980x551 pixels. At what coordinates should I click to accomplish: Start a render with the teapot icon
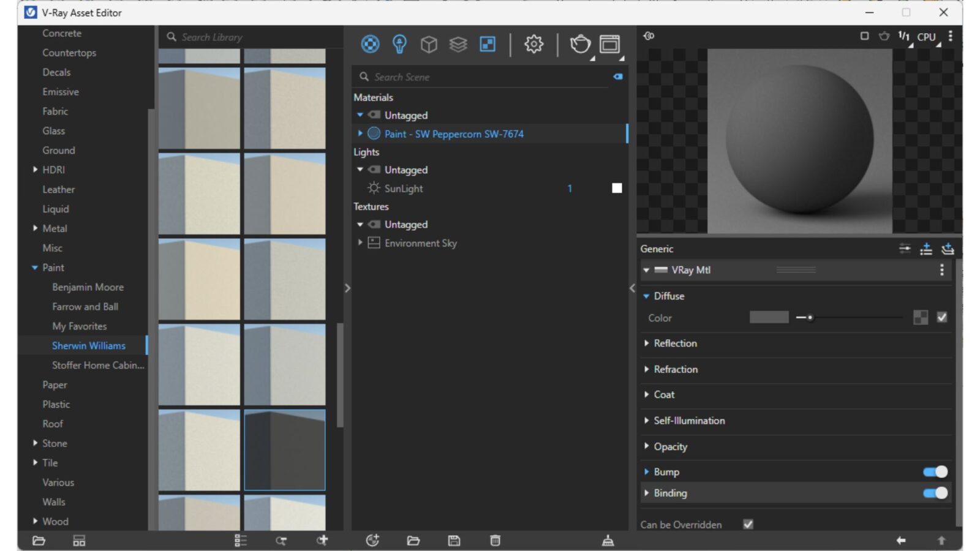click(x=579, y=44)
